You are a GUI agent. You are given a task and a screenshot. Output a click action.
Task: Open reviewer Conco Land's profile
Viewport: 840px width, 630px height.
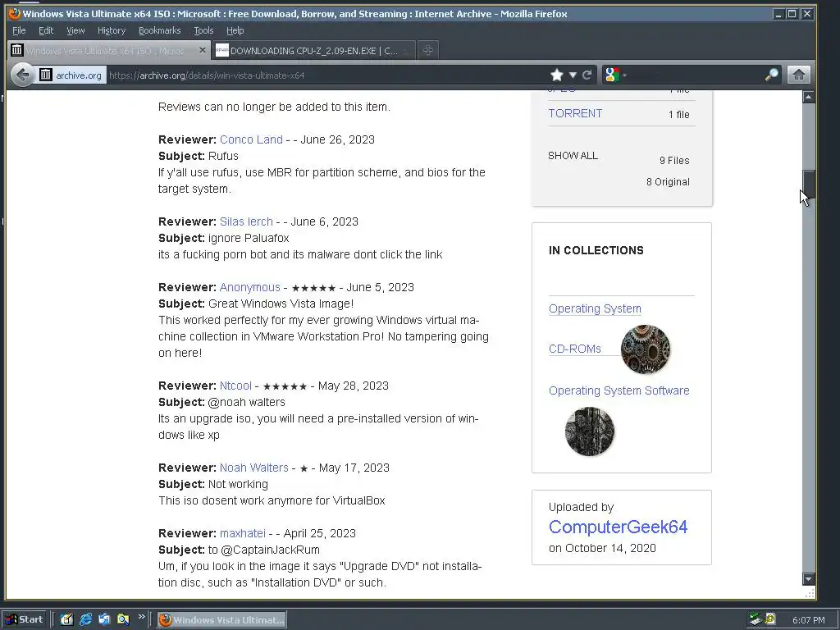tap(251, 139)
